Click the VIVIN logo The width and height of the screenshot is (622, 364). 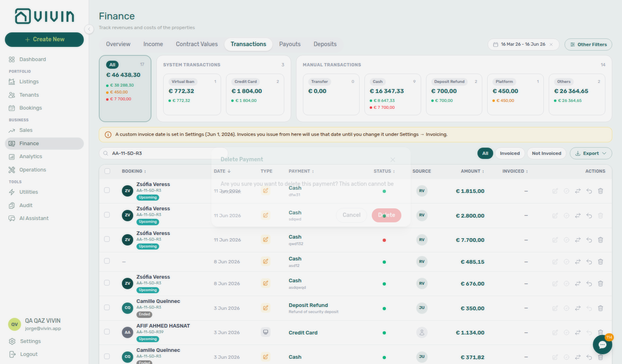point(45,16)
